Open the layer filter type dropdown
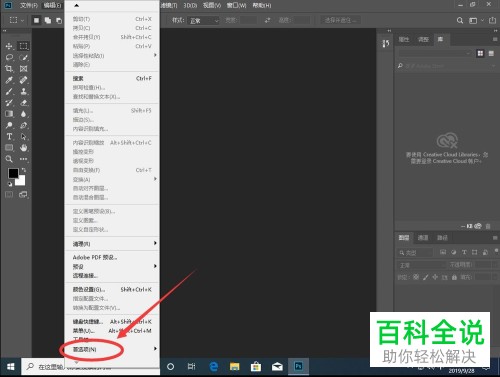Screen dimensions: 500x377 (415, 253)
